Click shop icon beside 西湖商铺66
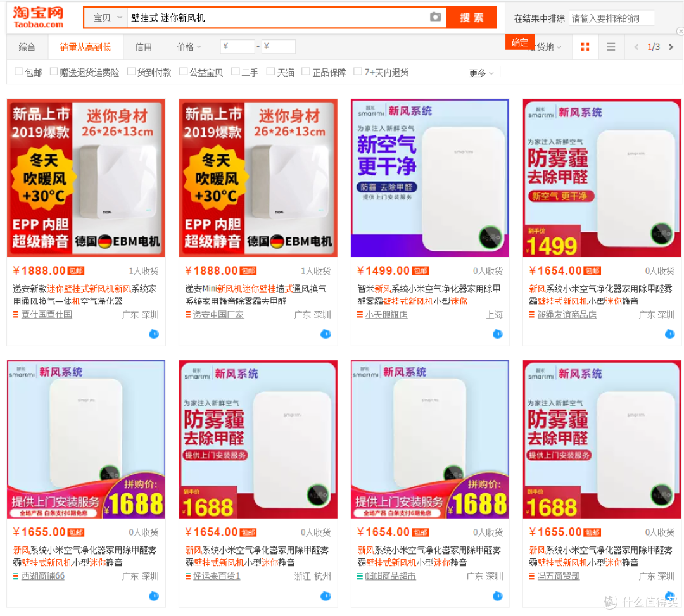Screen dimensions: 684x616 pyautogui.click(x=16, y=576)
